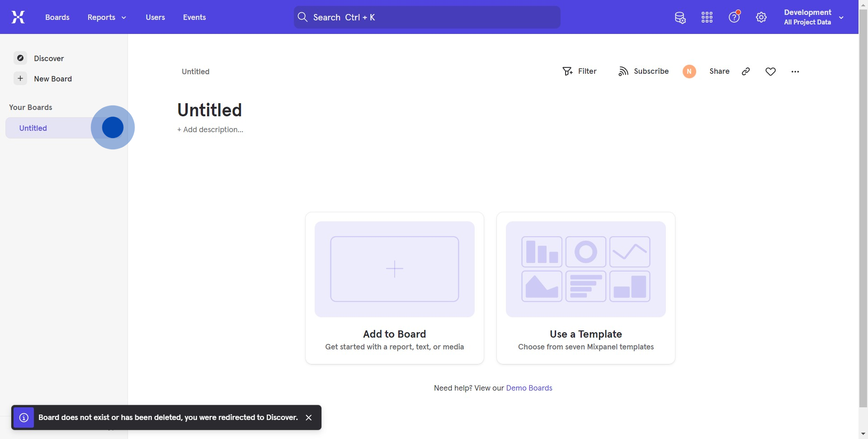
Task: Select Use a Template card
Action: coord(585,287)
